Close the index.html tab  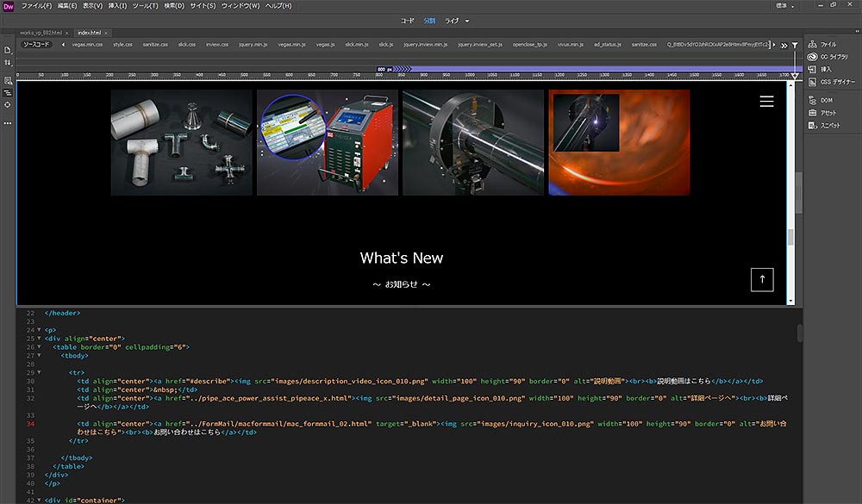pyautogui.click(x=106, y=33)
